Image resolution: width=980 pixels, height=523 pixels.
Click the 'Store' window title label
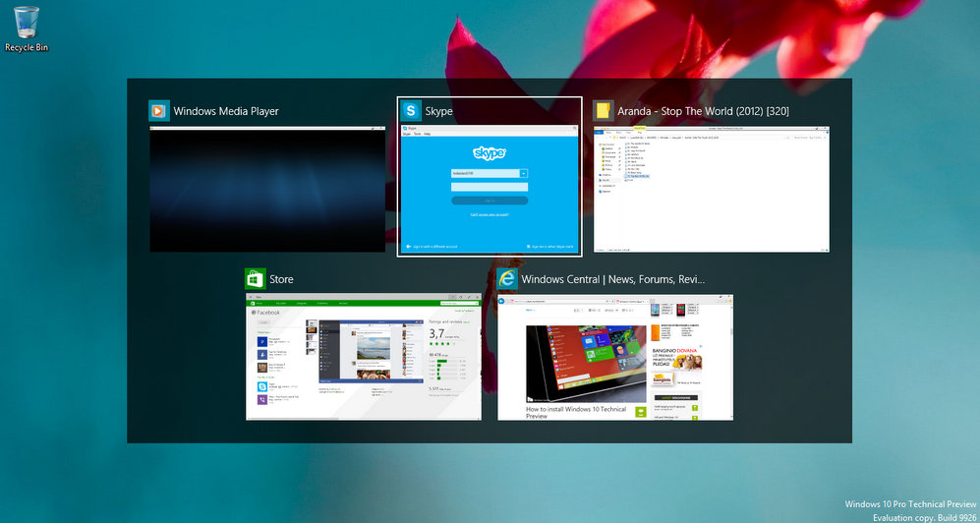coord(281,279)
